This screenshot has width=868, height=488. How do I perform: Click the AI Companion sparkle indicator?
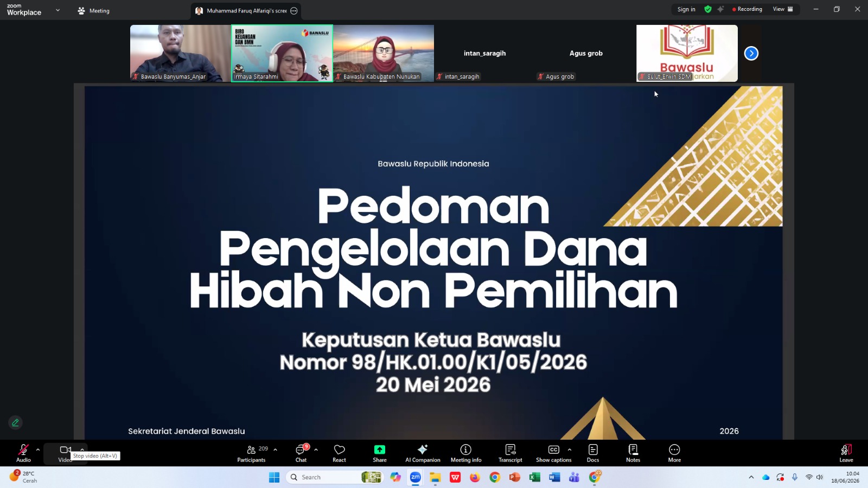[x=720, y=9]
